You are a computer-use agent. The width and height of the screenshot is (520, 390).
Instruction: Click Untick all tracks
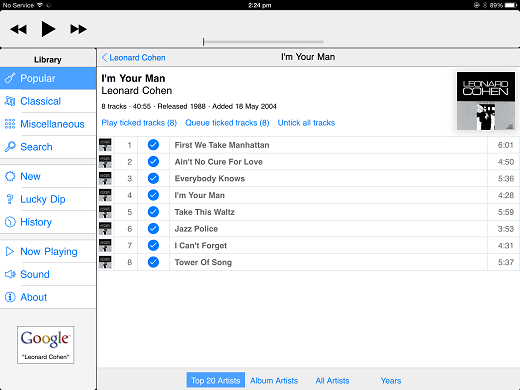point(306,123)
